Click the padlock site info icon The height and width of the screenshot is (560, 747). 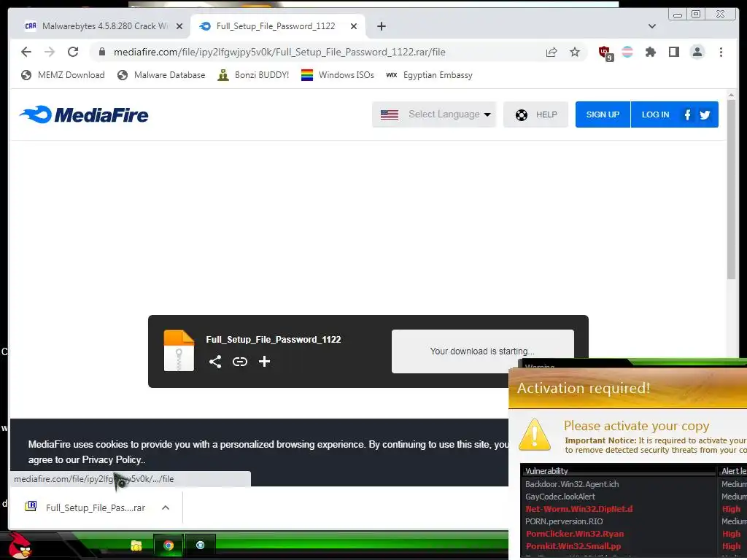pyautogui.click(x=102, y=52)
